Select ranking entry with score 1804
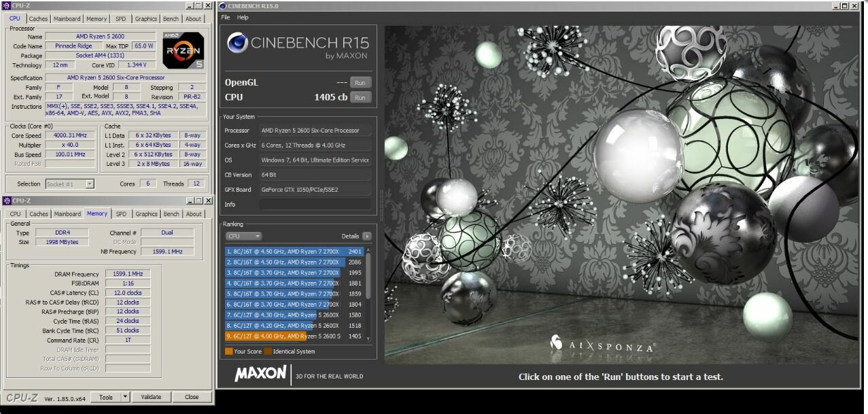The width and height of the screenshot is (868, 414). click(x=294, y=305)
